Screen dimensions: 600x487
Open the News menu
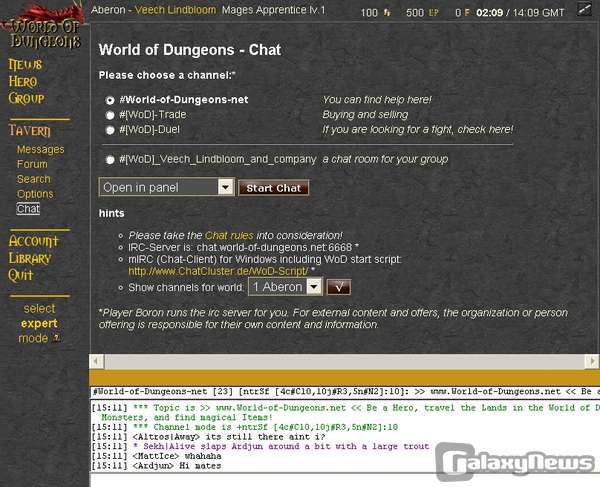point(25,65)
